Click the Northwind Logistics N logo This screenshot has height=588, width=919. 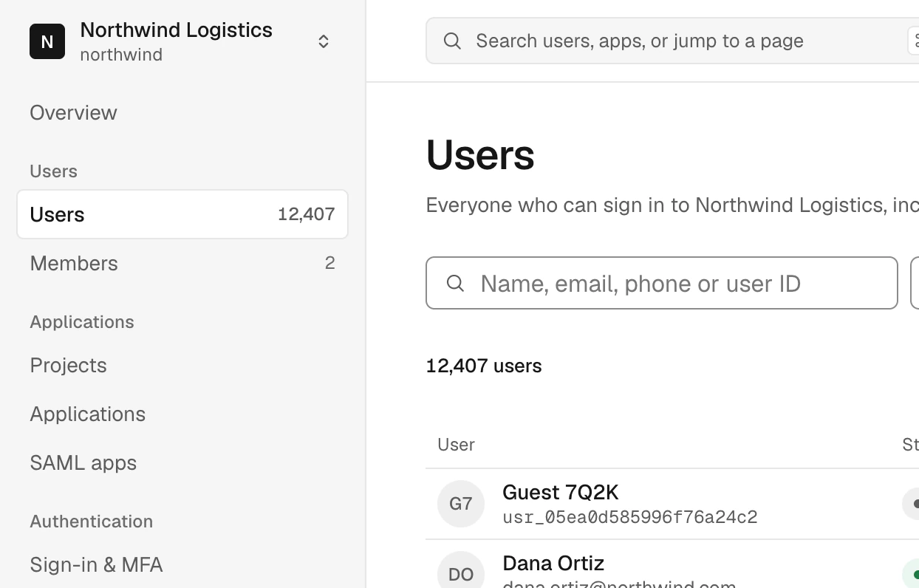[47, 41]
